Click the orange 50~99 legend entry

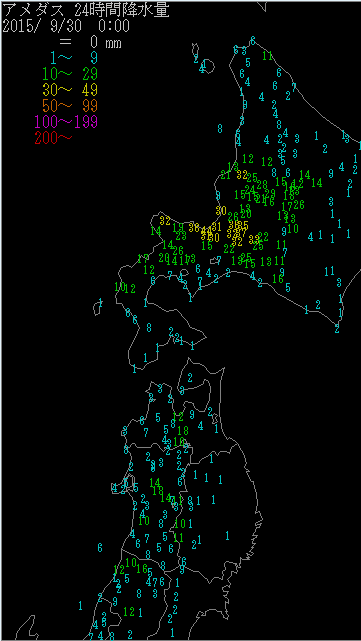(70, 105)
